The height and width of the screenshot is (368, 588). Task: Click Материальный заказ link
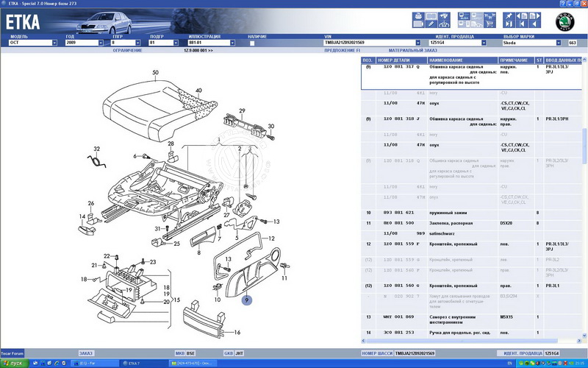(x=413, y=50)
